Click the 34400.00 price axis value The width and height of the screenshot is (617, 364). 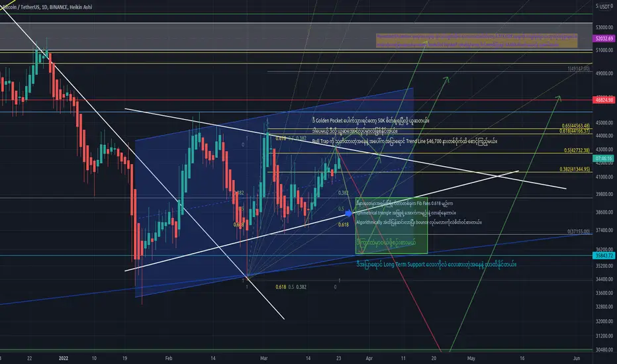[604, 279]
